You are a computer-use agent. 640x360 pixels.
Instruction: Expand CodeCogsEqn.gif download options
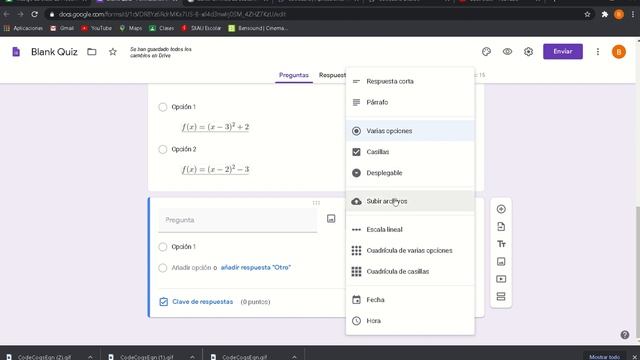pyautogui.click(x=294, y=357)
